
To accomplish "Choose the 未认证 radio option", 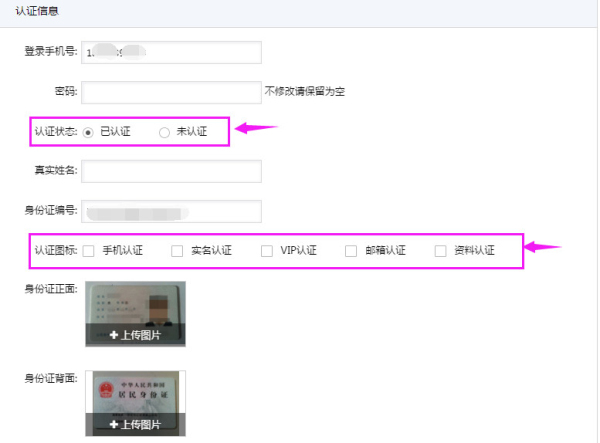I will [165, 132].
